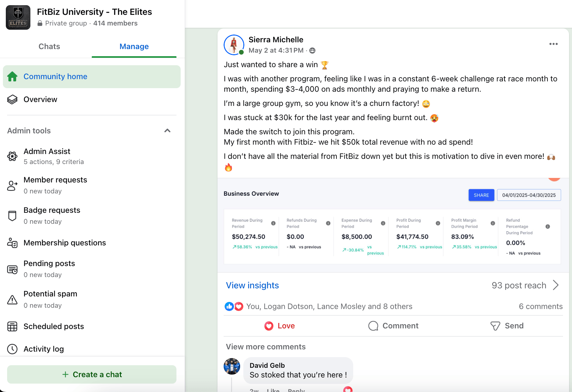Expand post reach details chevron

pos(556,285)
